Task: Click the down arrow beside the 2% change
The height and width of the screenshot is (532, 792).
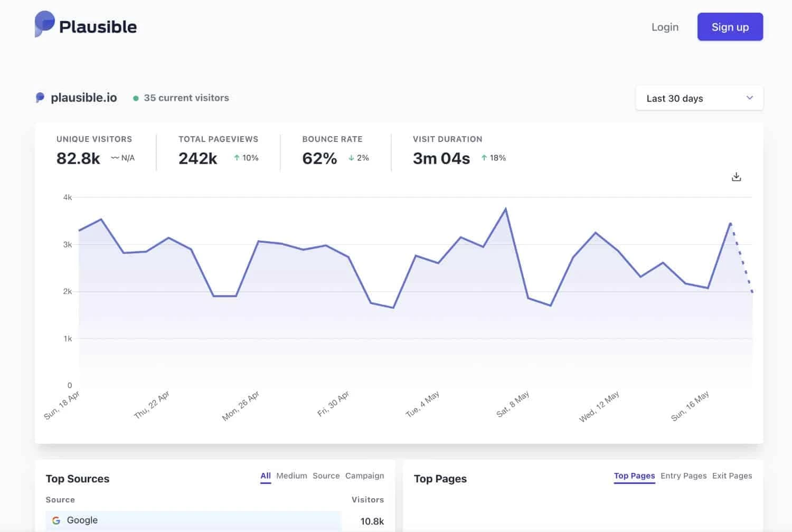Action: 351,157
